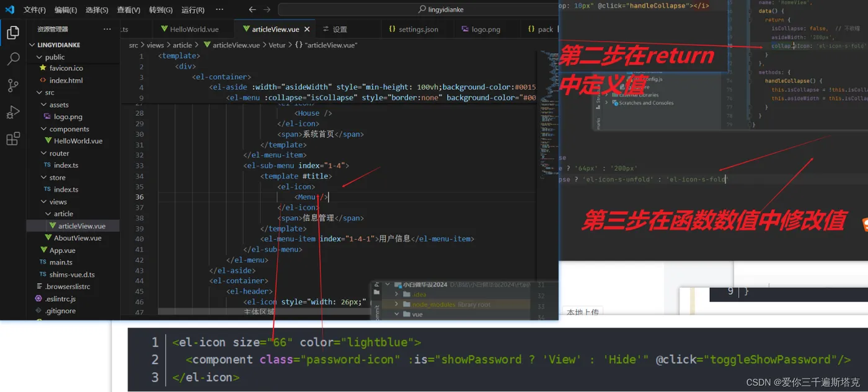Go back with the left arrow
Screen dimensions: 868x392
point(252,10)
